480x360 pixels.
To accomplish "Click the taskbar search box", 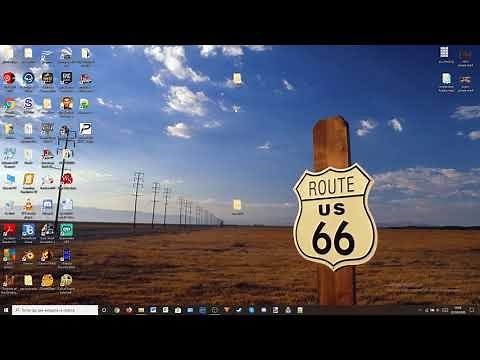I will pos(55,310).
